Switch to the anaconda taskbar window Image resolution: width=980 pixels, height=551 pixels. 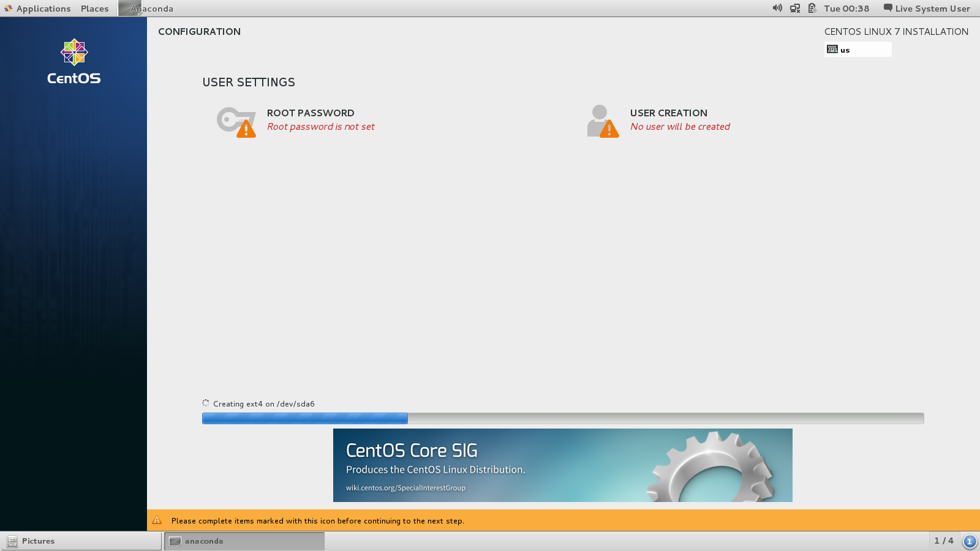point(244,541)
